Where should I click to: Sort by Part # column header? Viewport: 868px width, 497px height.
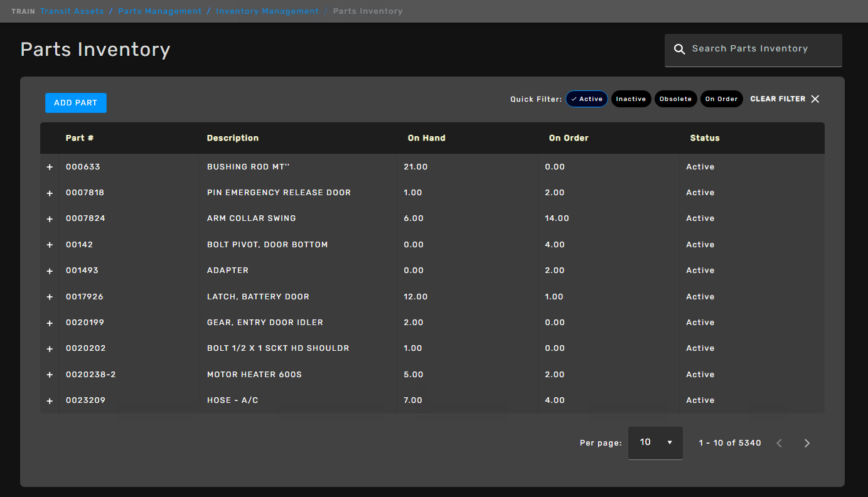[x=80, y=138]
